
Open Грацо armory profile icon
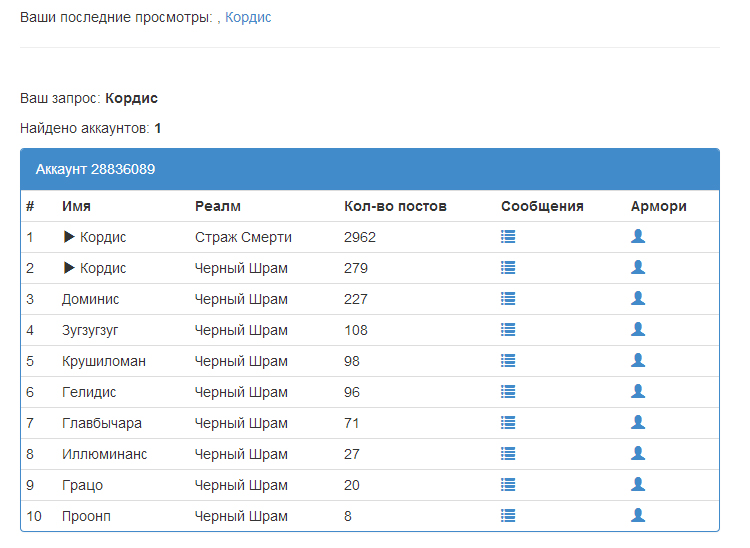[638, 484]
